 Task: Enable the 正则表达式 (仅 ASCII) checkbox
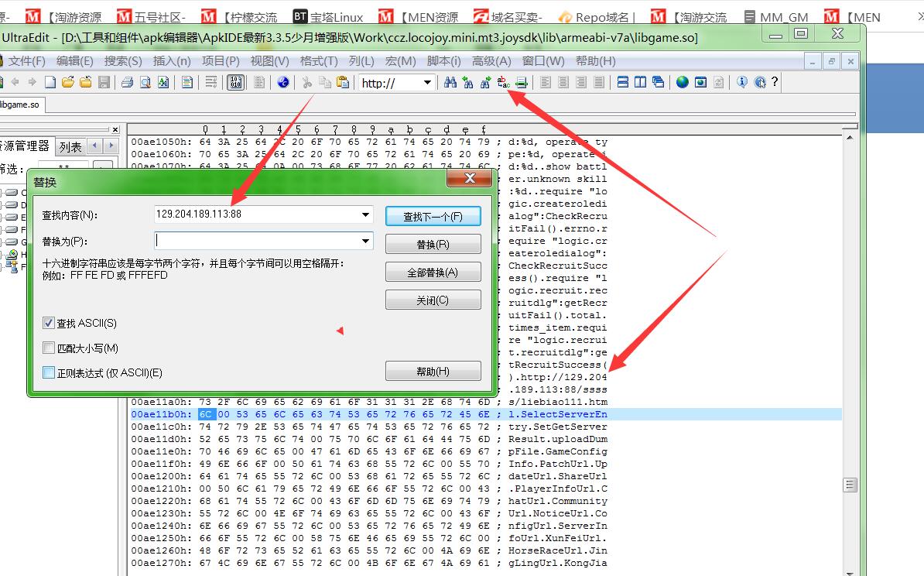[49, 373]
